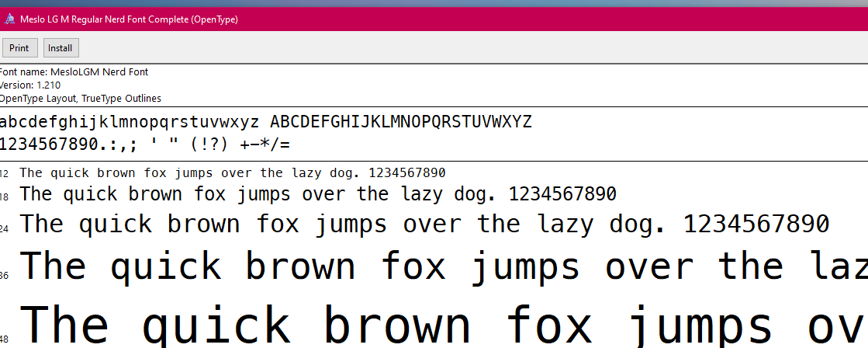
Task: Click the size label 12
Action: pyautogui.click(x=4, y=175)
